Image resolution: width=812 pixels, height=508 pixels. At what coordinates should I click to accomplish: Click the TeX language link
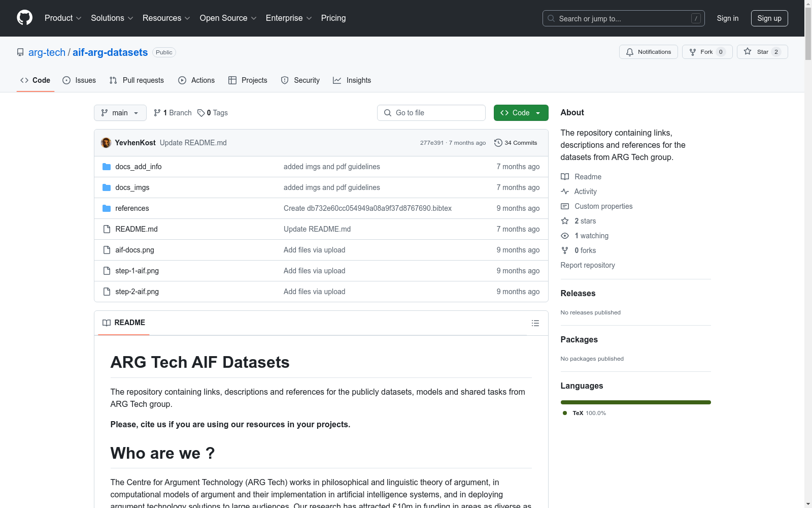point(584,413)
